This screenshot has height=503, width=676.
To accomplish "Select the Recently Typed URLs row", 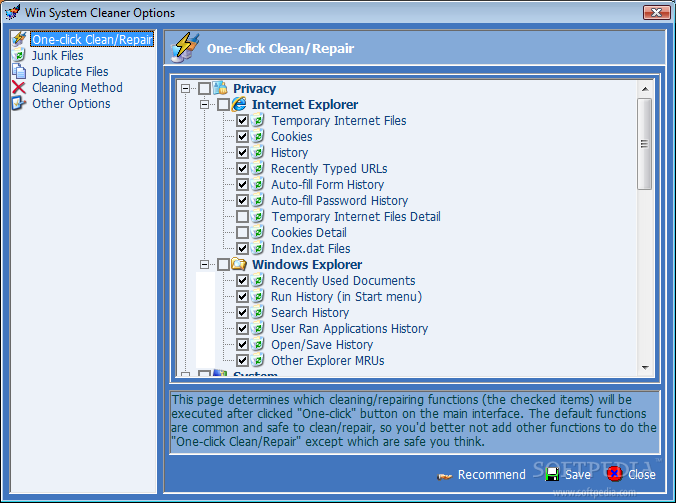I will click(329, 169).
